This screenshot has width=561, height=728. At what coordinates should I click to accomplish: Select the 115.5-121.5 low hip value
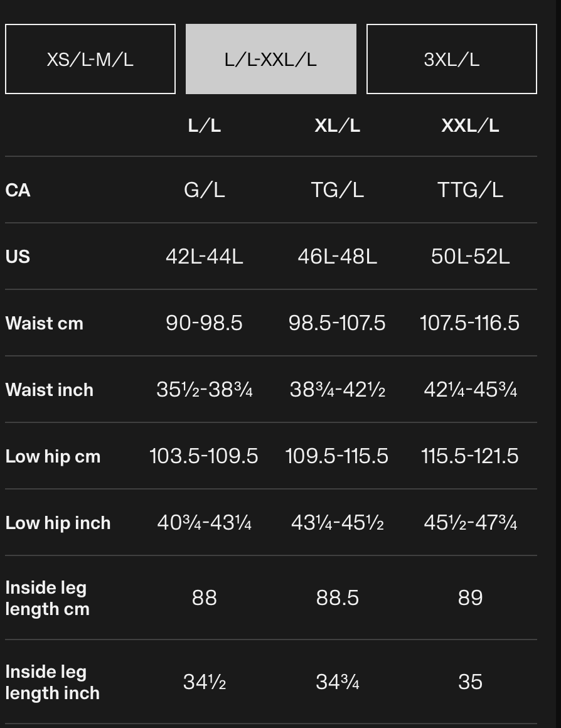pos(470,456)
